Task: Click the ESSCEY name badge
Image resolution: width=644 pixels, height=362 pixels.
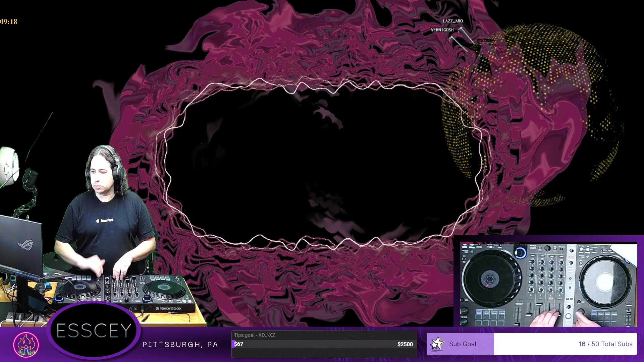Action: coord(94,330)
